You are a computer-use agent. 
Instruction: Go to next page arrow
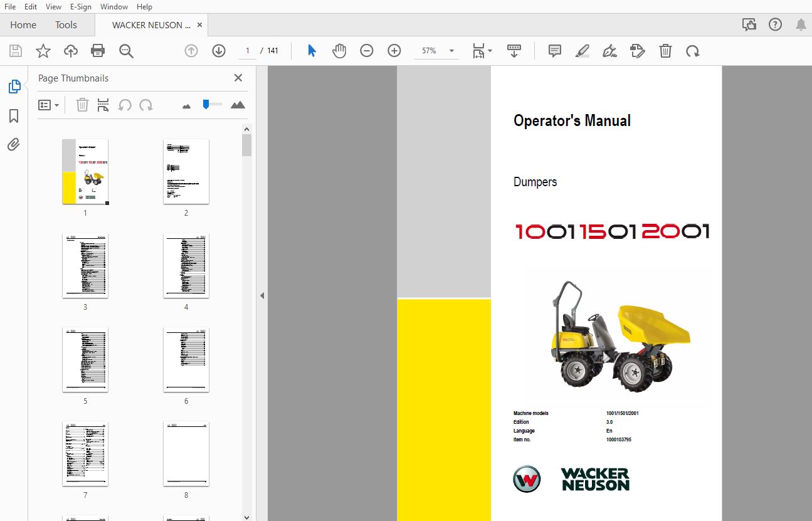[x=219, y=51]
